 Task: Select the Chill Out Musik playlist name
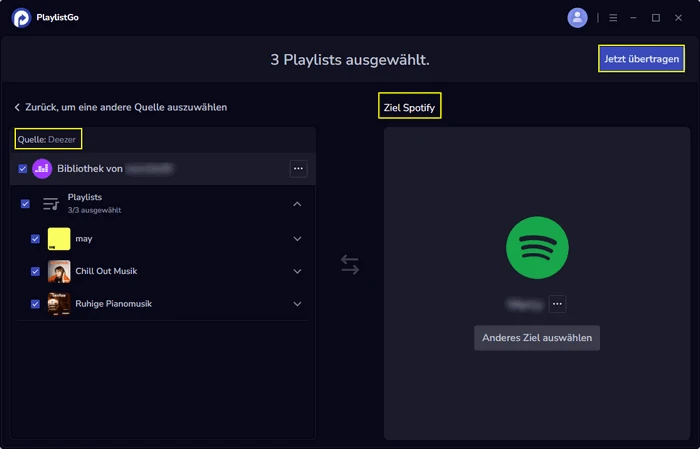[106, 271]
